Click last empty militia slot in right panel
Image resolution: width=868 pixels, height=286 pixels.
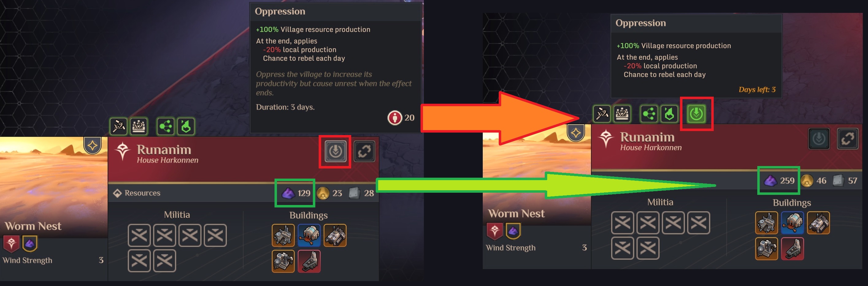coord(648,248)
